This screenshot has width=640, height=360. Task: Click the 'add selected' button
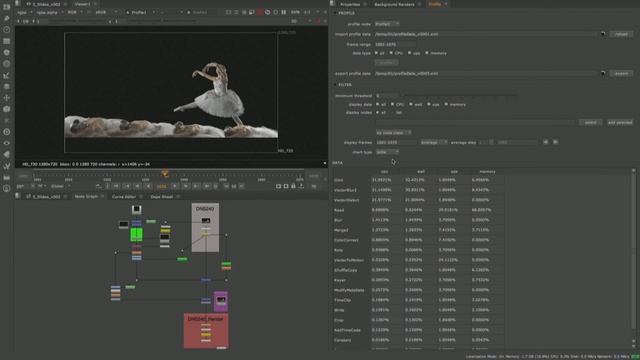[620, 122]
